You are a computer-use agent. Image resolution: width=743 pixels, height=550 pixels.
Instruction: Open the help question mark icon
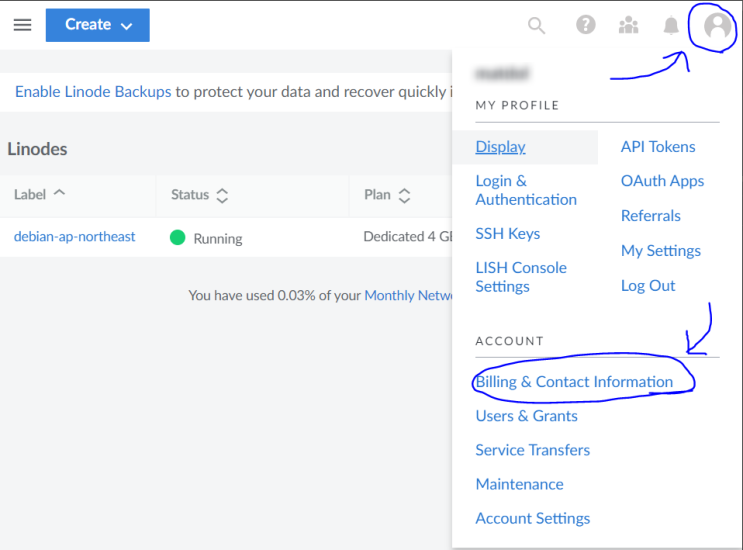[586, 25]
